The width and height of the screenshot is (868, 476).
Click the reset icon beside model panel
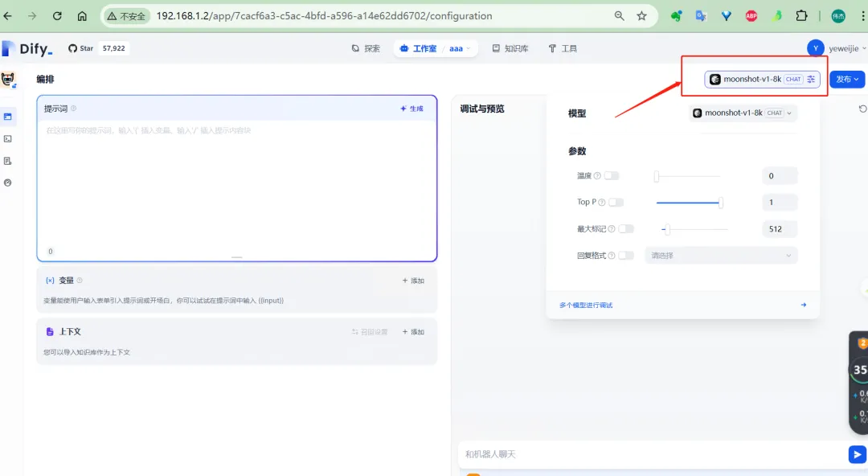(862, 109)
